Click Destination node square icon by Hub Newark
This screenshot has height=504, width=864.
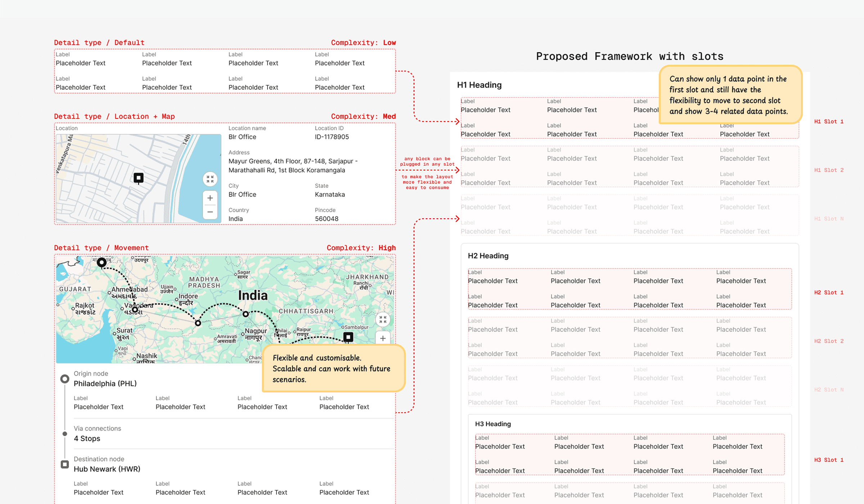(x=65, y=464)
